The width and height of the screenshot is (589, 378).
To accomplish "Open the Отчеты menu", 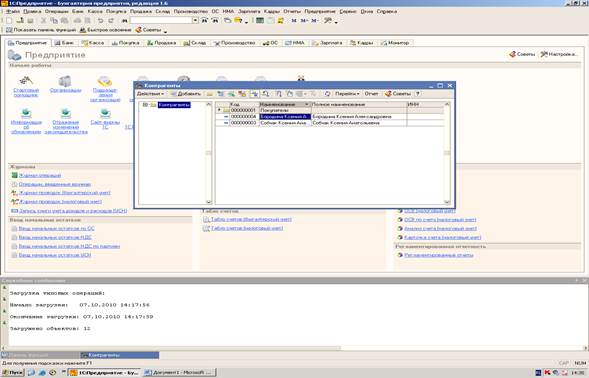I will [x=292, y=11].
